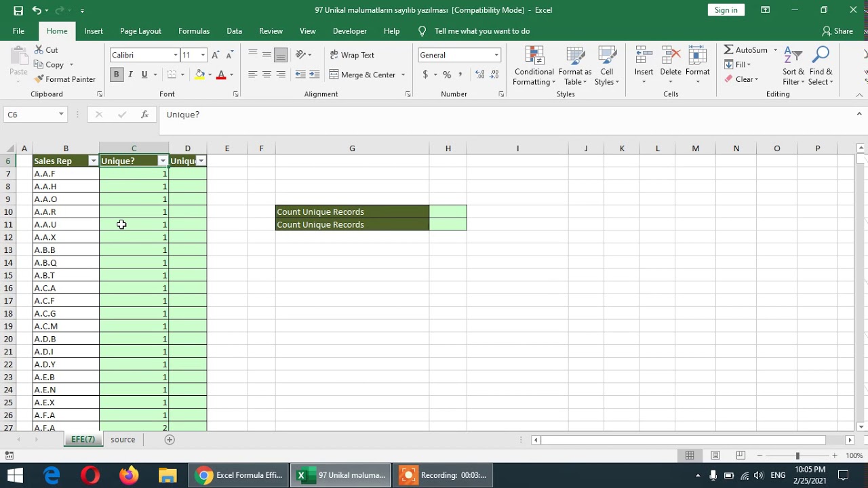
Task: Apply comma style format
Action: tap(460, 75)
